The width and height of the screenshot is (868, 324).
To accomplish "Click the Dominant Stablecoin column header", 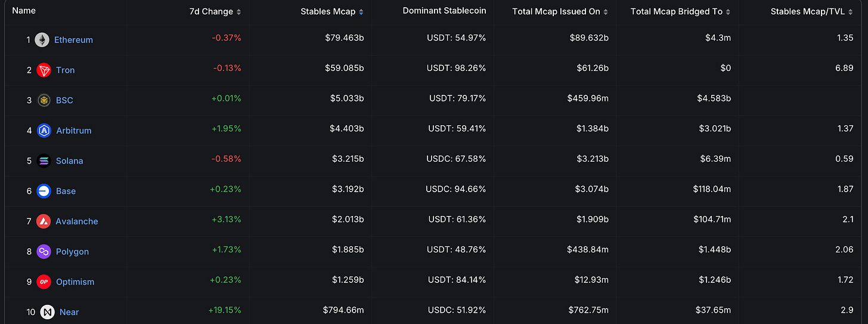I will 444,11.
